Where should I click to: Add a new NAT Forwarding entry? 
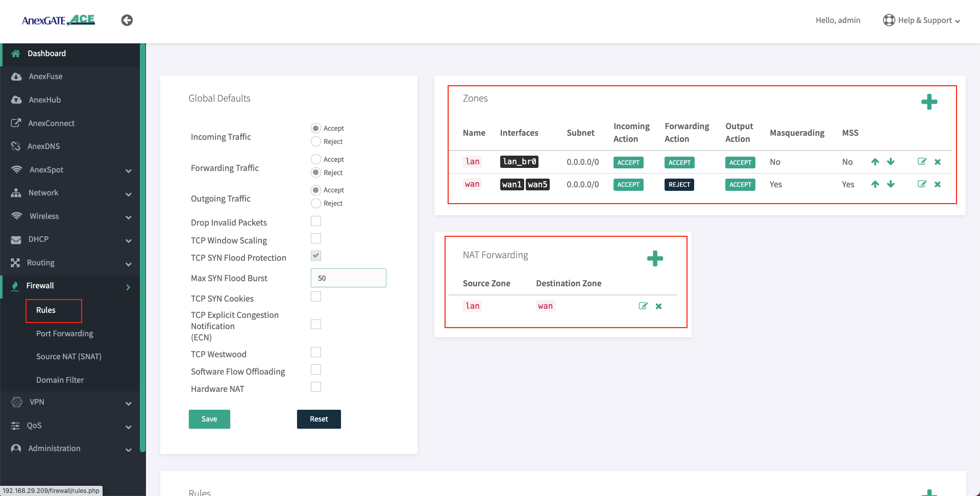click(655, 259)
